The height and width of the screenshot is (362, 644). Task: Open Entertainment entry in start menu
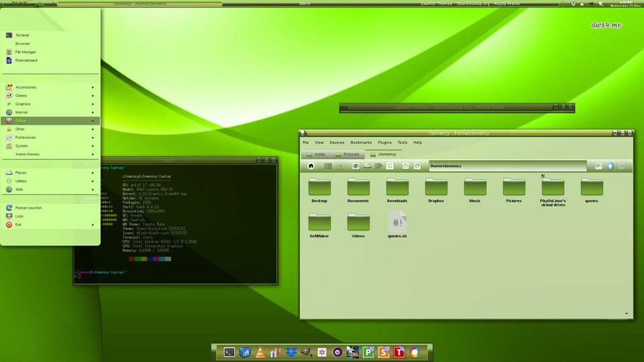(50, 60)
